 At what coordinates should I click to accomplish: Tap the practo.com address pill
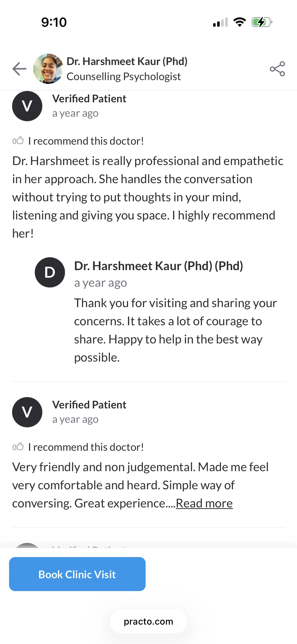pyautogui.click(x=148, y=621)
